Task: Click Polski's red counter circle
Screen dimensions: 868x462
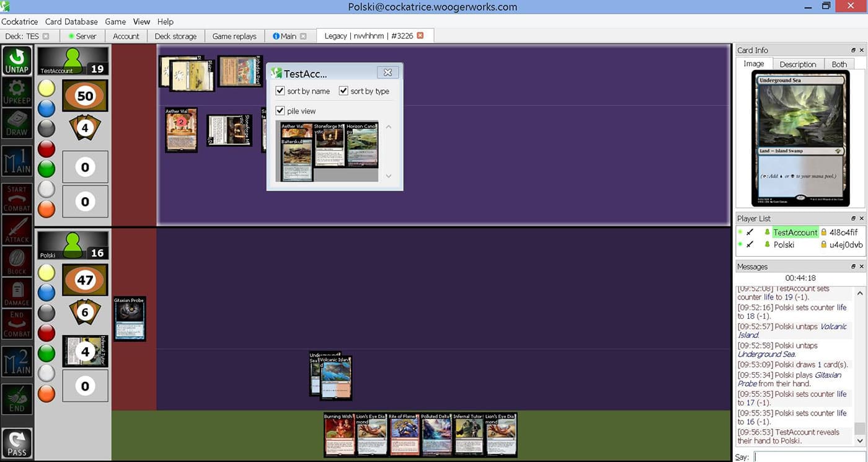Action: (46, 333)
